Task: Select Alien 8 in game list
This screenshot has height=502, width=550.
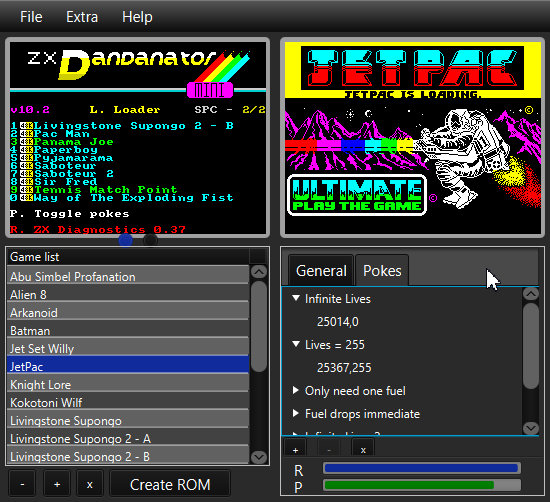Action: pos(128,294)
